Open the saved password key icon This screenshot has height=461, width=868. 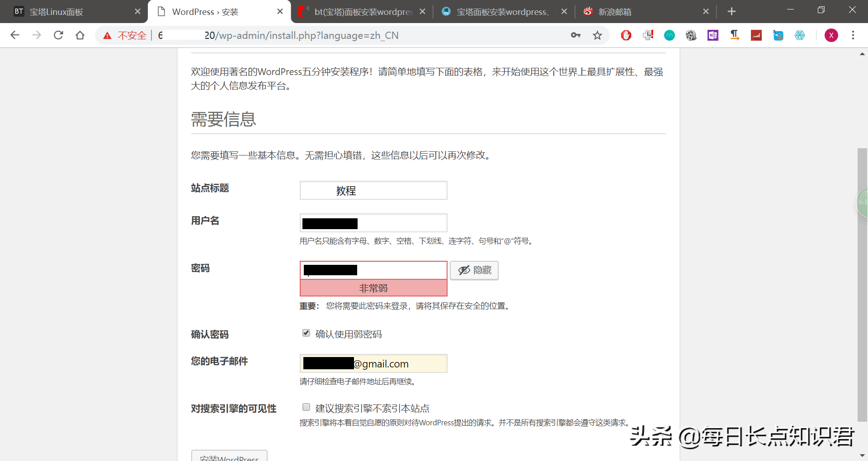(x=576, y=35)
